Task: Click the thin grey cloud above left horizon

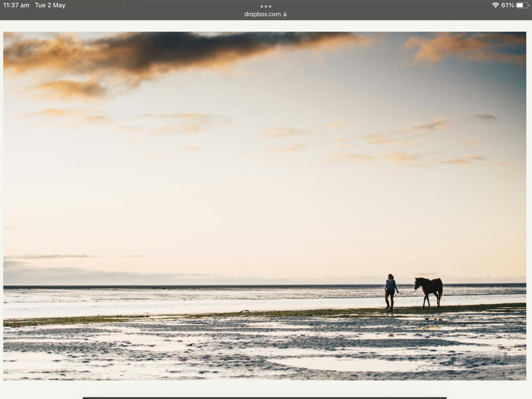Action: coord(50,256)
